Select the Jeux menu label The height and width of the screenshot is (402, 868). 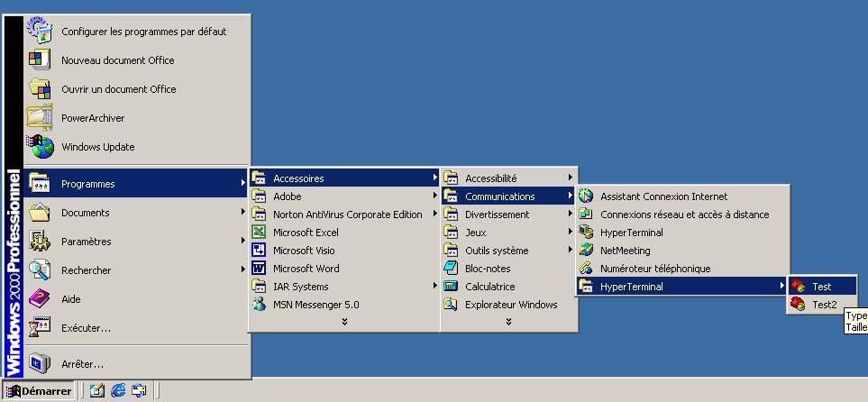tap(476, 233)
